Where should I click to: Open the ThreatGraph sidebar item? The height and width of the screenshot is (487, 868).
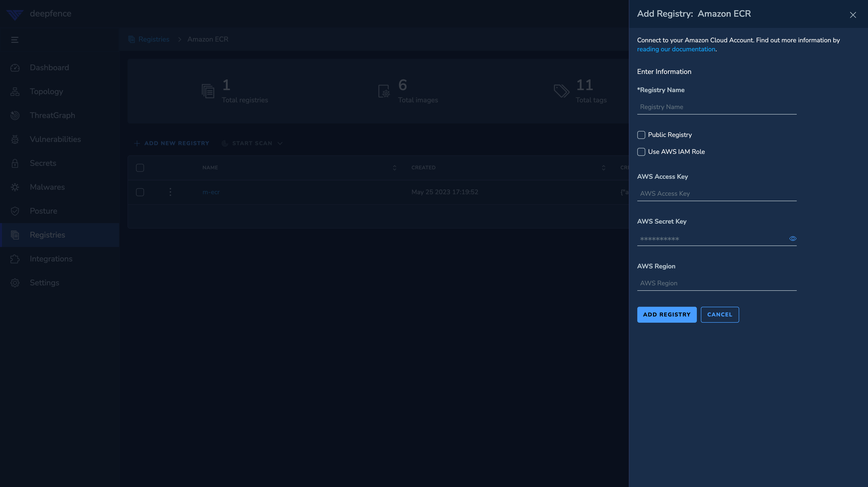coord(60,116)
